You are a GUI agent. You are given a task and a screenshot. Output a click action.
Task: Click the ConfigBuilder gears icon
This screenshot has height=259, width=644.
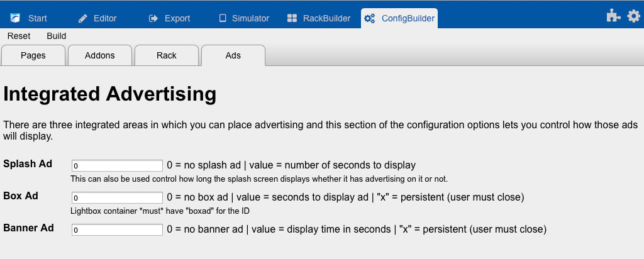click(x=370, y=18)
